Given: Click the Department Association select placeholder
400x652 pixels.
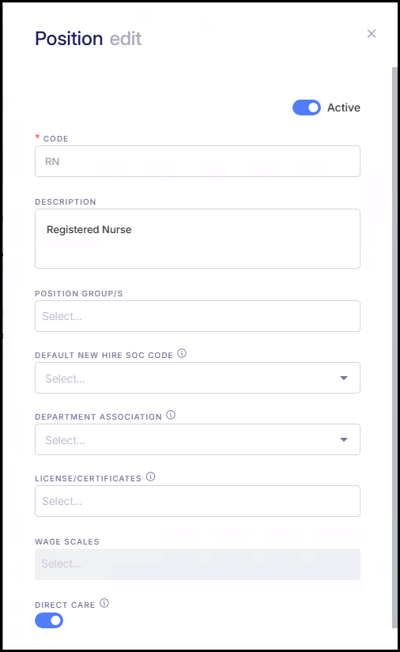Looking at the screenshot, I should point(65,440).
